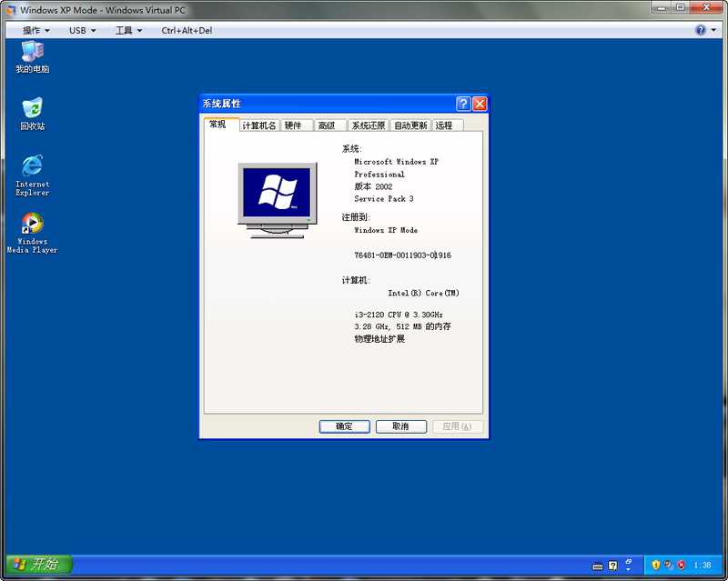Click the 确定 button
The image size is (728, 581).
tap(344, 426)
